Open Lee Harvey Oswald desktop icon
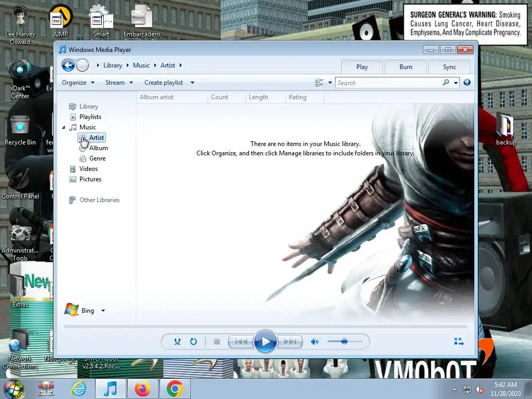532x399 pixels. pyautogui.click(x=20, y=25)
